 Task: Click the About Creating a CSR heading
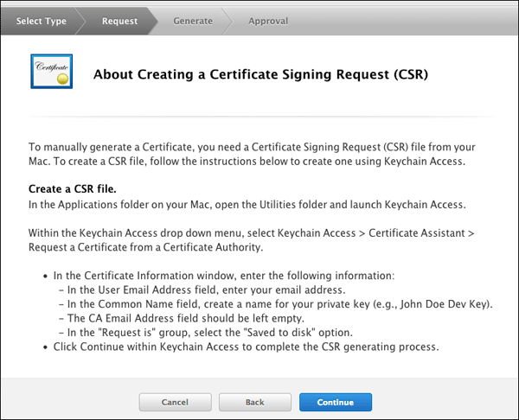(x=261, y=74)
